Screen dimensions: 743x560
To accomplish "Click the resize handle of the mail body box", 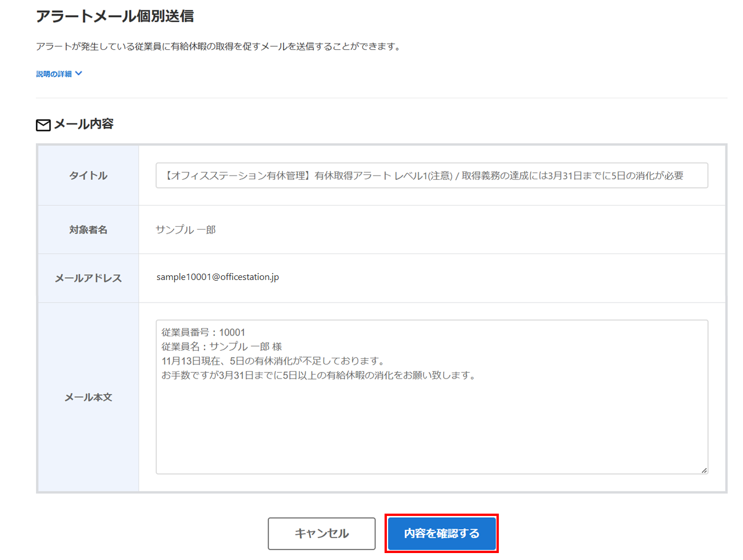I will click(x=704, y=470).
